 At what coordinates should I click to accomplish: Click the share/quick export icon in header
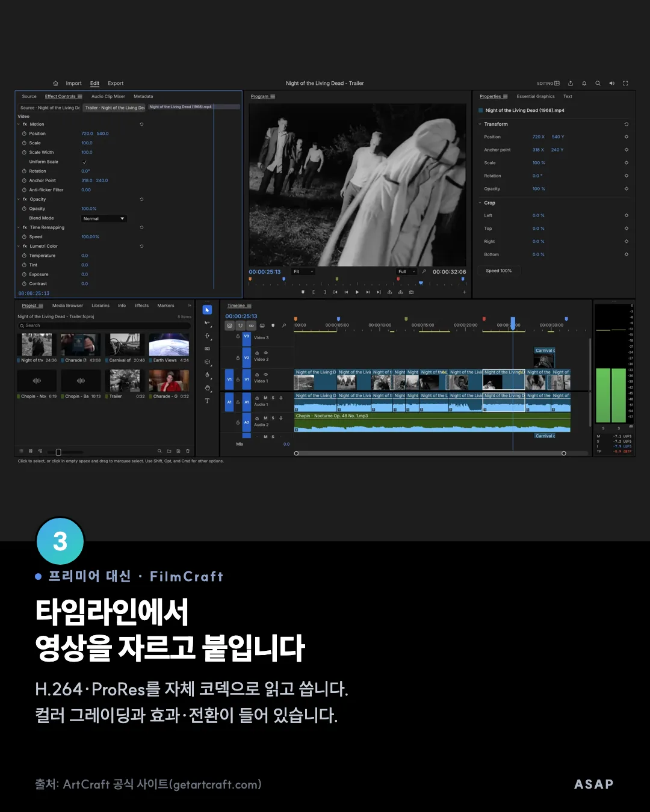(x=571, y=83)
